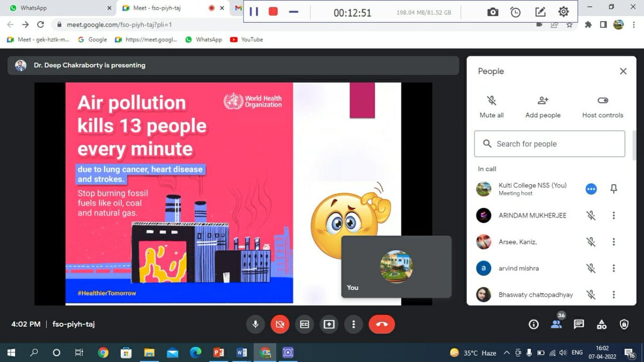The image size is (644, 362).
Task: Open recorder settings gear
Action: [563, 12]
